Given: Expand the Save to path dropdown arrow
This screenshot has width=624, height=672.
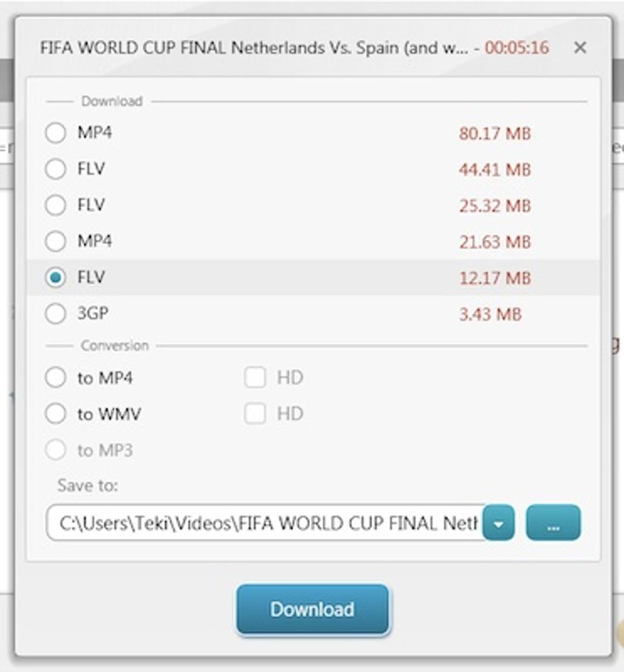Looking at the screenshot, I should tap(498, 523).
